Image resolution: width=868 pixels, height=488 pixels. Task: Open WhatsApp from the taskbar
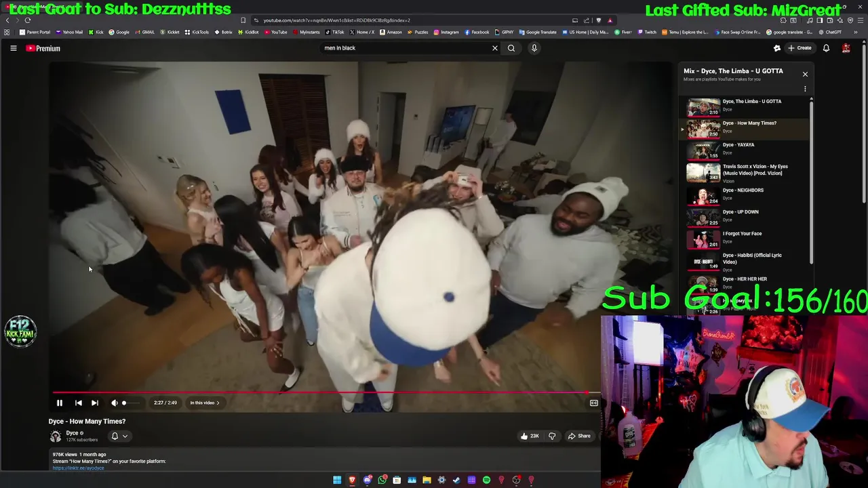[x=382, y=480]
